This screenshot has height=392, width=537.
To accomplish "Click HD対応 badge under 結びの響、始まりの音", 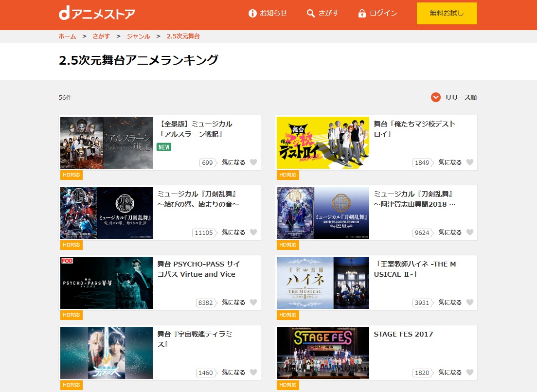I will pyautogui.click(x=71, y=245).
